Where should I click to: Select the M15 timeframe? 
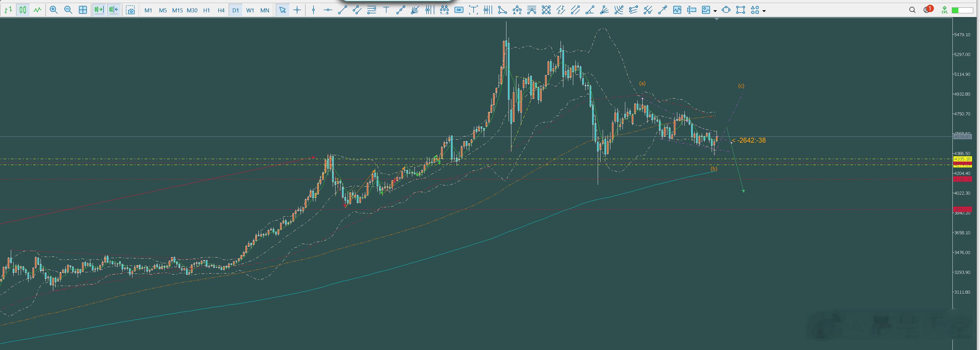pos(177,10)
